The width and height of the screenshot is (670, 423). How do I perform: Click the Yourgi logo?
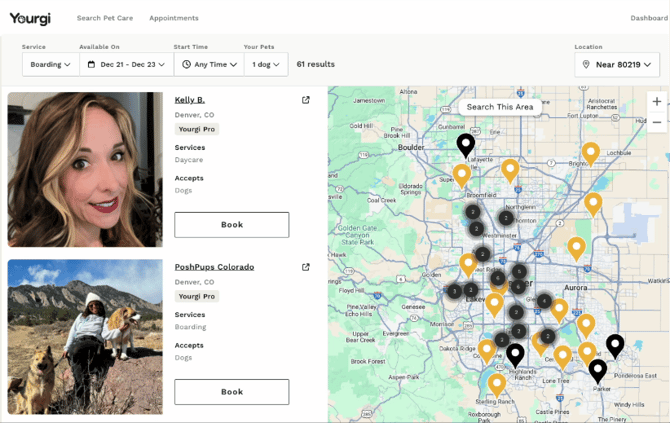[x=30, y=18]
